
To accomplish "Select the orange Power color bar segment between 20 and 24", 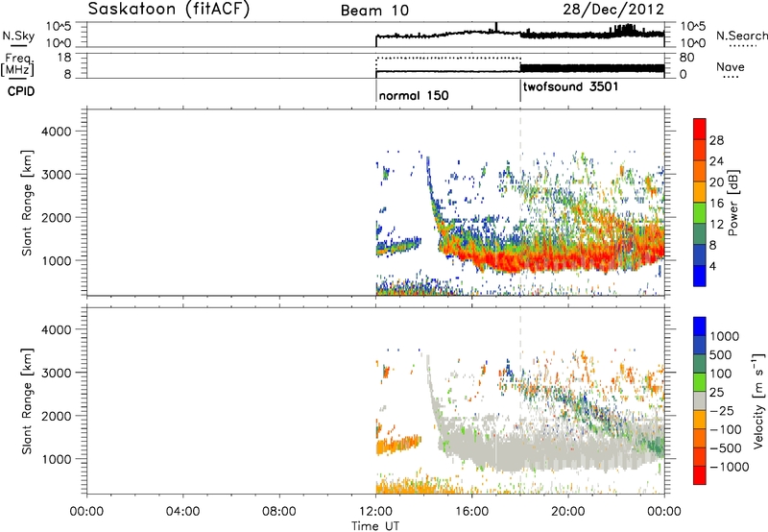I will [700, 171].
